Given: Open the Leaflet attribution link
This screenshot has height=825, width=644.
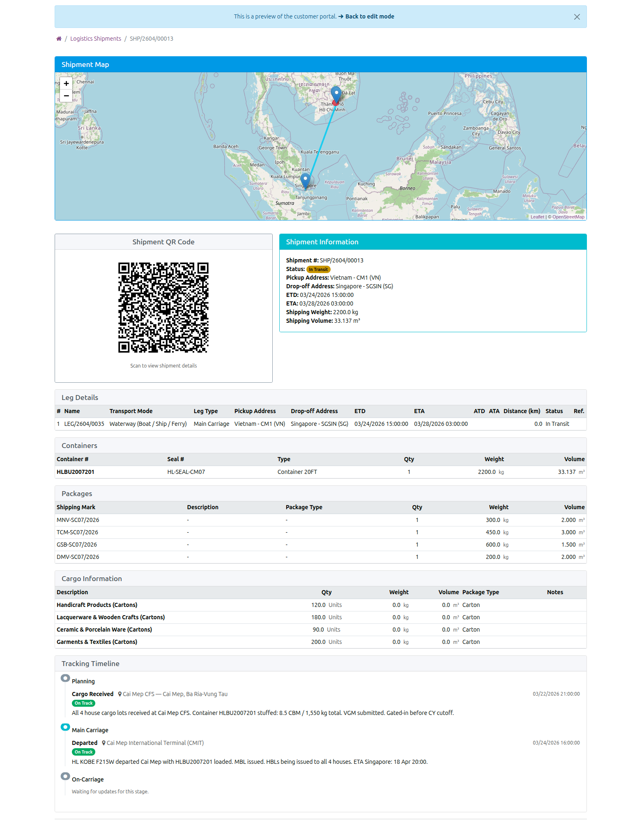Looking at the screenshot, I should coord(537,217).
